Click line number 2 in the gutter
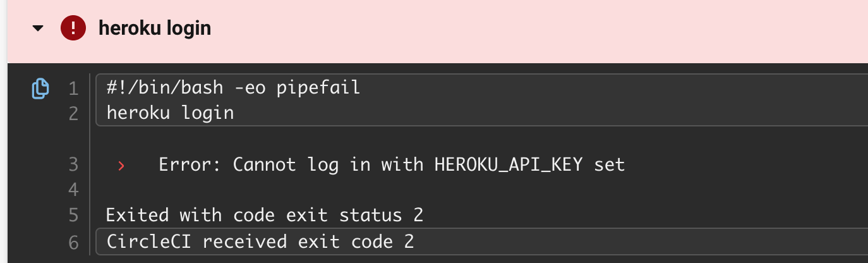The height and width of the screenshot is (263, 868). click(73, 114)
